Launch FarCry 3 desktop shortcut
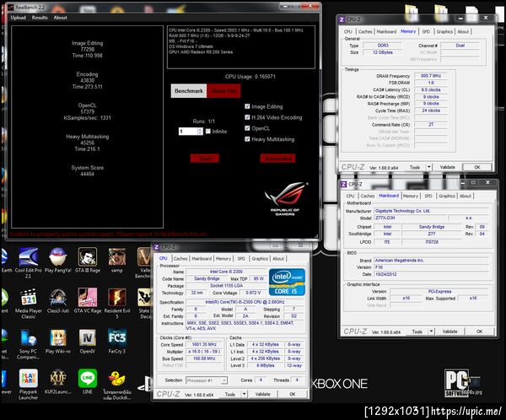Screen dimensions: 506x420 pyautogui.click(x=117, y=342)
